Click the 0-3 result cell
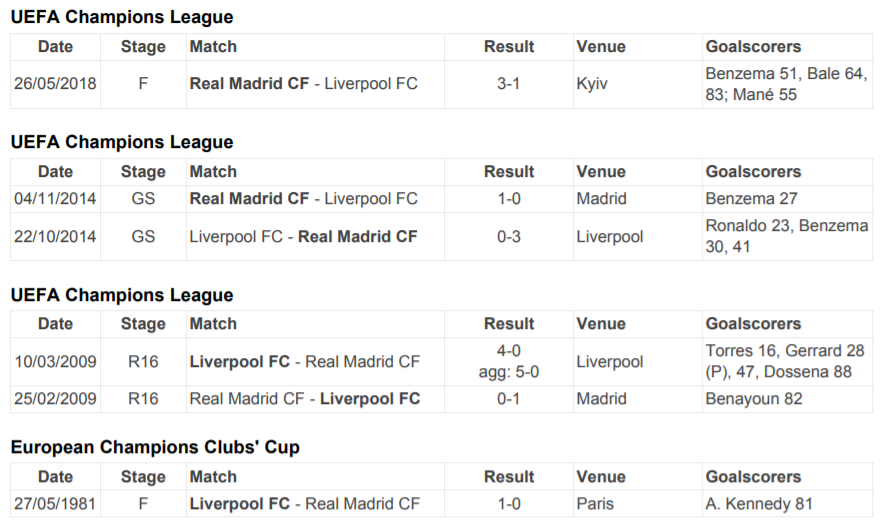Viewport: 880px width, 524px height. [x=508, y=237]
